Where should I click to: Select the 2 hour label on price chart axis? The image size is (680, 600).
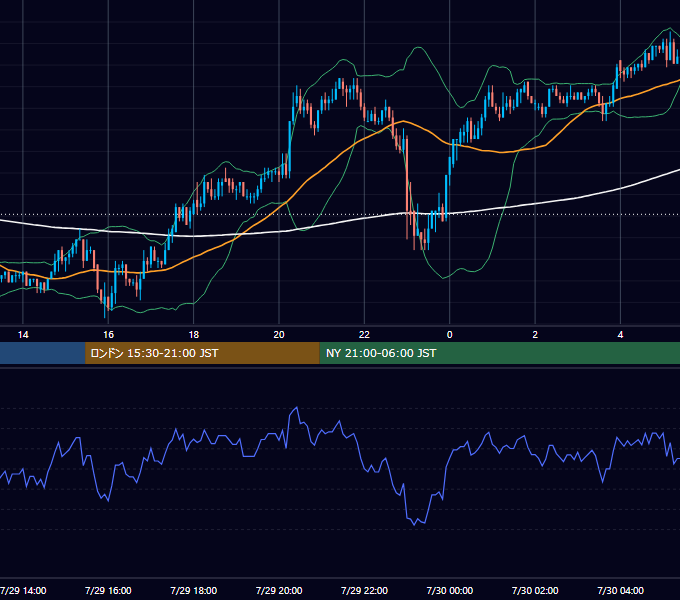535,334
